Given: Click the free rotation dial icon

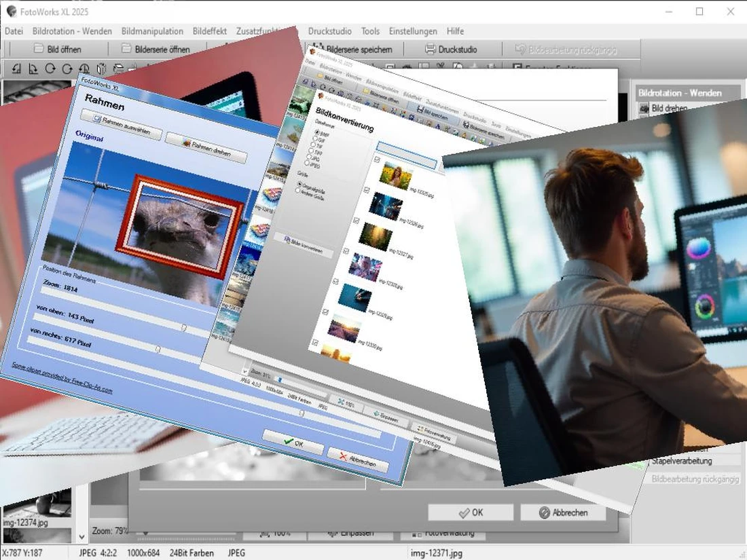Looking at the screenshot, I should [x=84, y=69].
